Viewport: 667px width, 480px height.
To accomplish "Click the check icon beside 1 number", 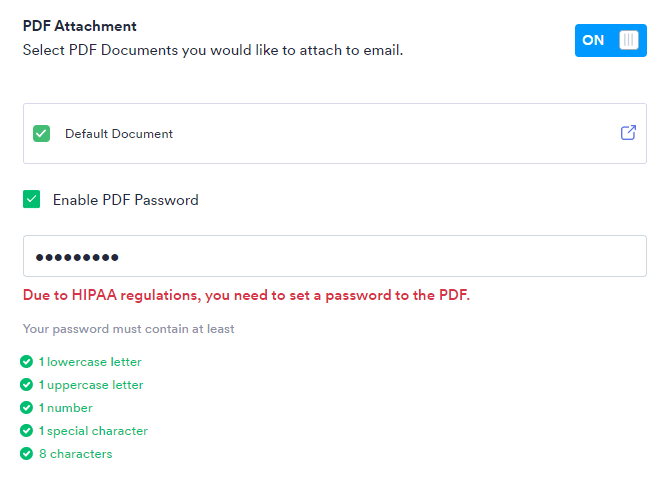I will coord(26,408).
